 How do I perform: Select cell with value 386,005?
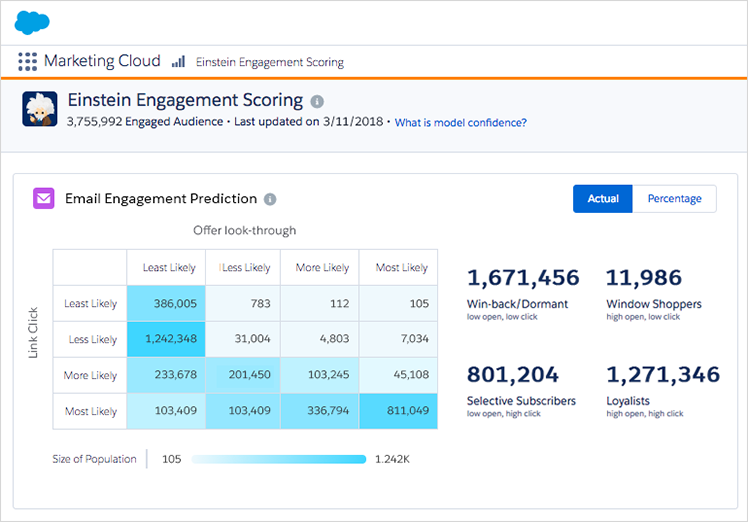[166, 303]
